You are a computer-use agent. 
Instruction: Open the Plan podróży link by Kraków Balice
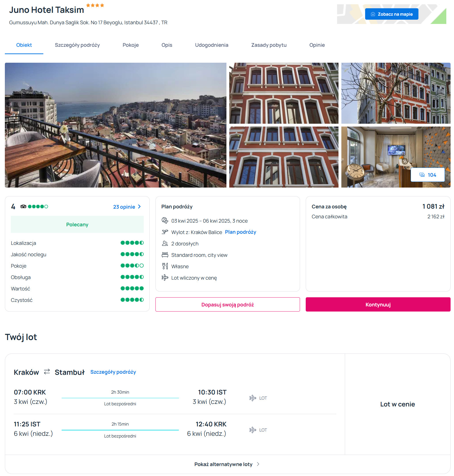click(x=240, y=232)
